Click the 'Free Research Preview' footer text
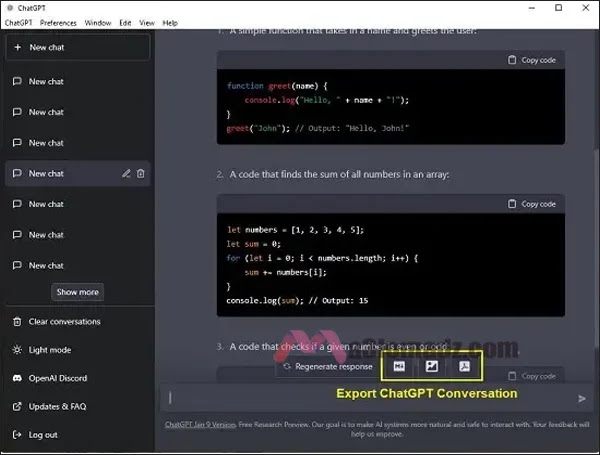This screenshot has width=600, height=455. coord(274,424)
